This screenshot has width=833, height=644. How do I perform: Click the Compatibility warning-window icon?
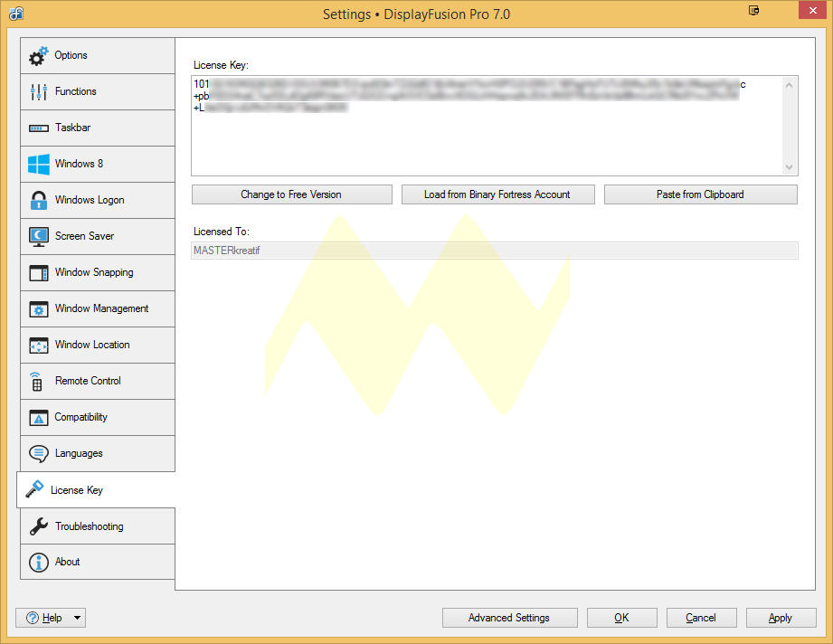(39, 418)
